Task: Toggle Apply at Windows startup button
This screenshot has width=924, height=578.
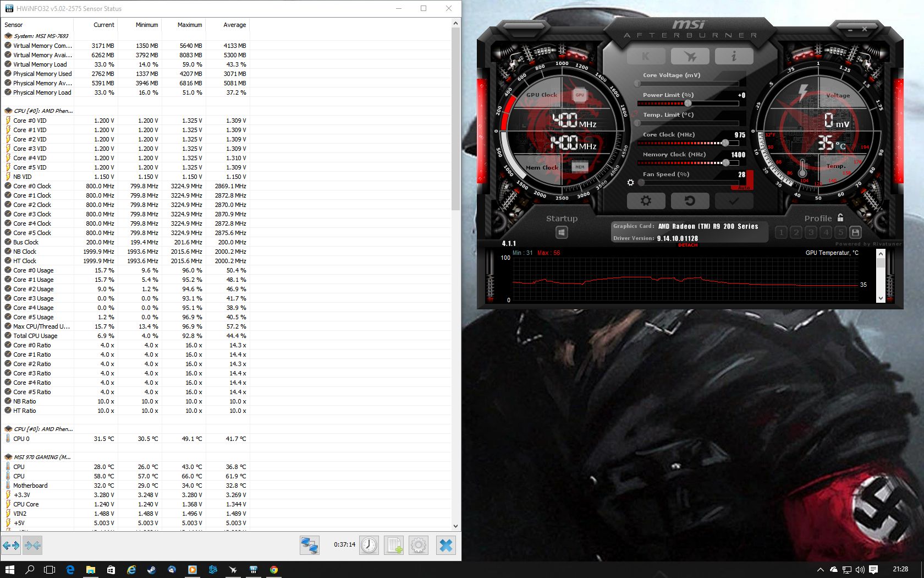Action: pos(562,232)
